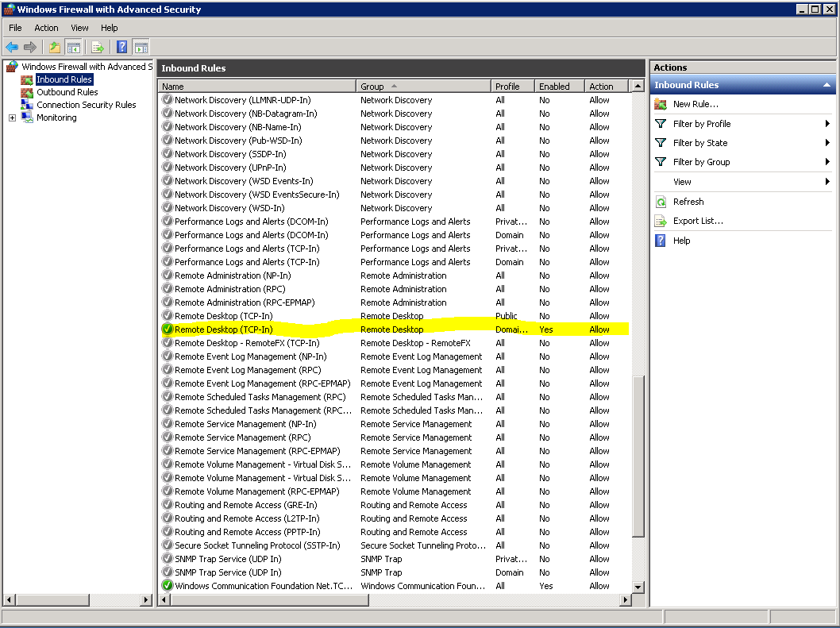840x628 pixels.
Task: Select Outbound Rules in the tree
Action: pyautogui.click(x=67, y=92)
